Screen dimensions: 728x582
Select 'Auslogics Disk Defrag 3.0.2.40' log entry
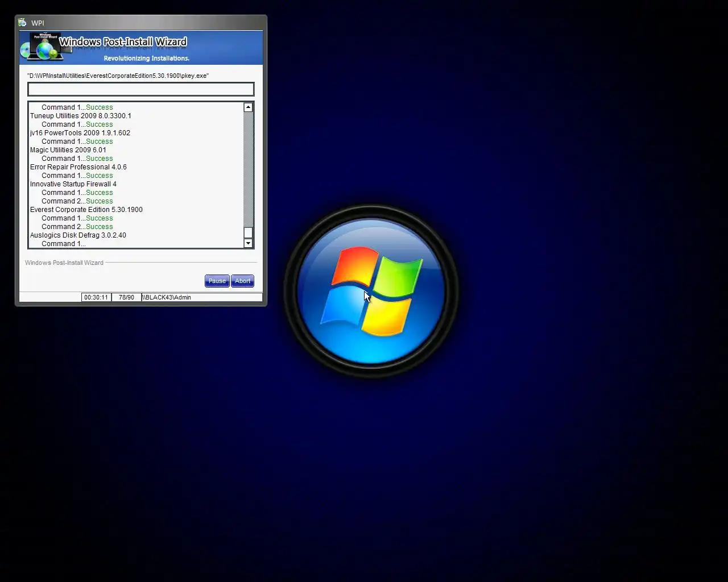[x=78, y=235]
